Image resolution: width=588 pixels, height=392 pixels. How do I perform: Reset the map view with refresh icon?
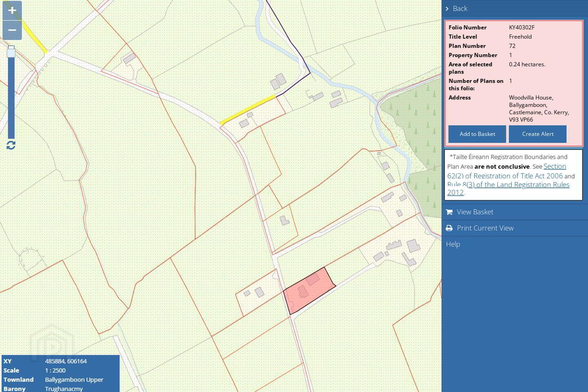11,145
